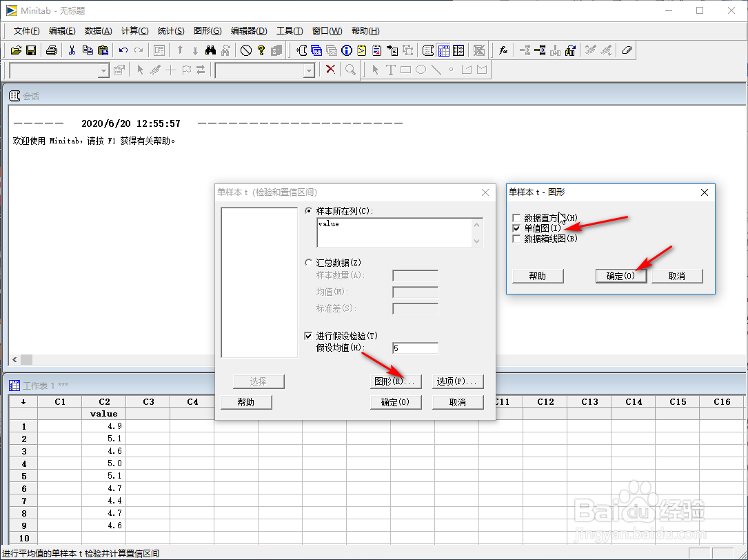Viewport: 748px width, 560px height.
Task: Click the worksheet data direction arrow in header corner
Action: coord(23,401)
